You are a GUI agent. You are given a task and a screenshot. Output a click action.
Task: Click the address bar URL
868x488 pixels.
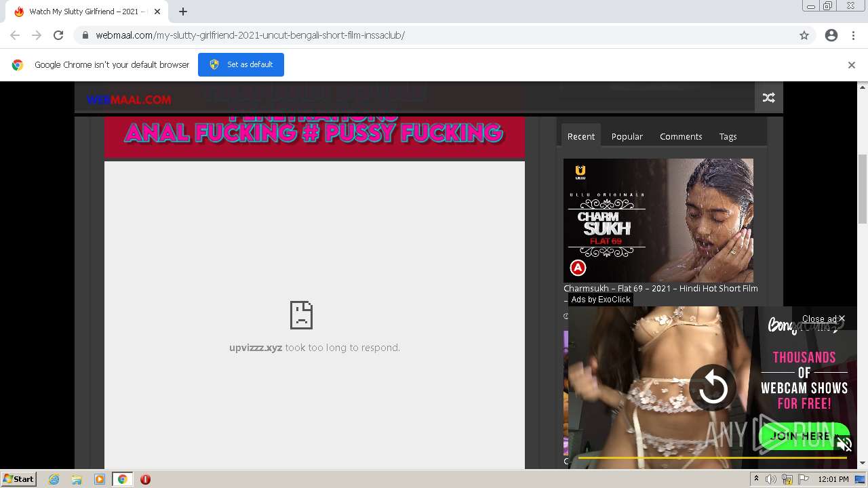pyautogui.click(x=250, y=35)
